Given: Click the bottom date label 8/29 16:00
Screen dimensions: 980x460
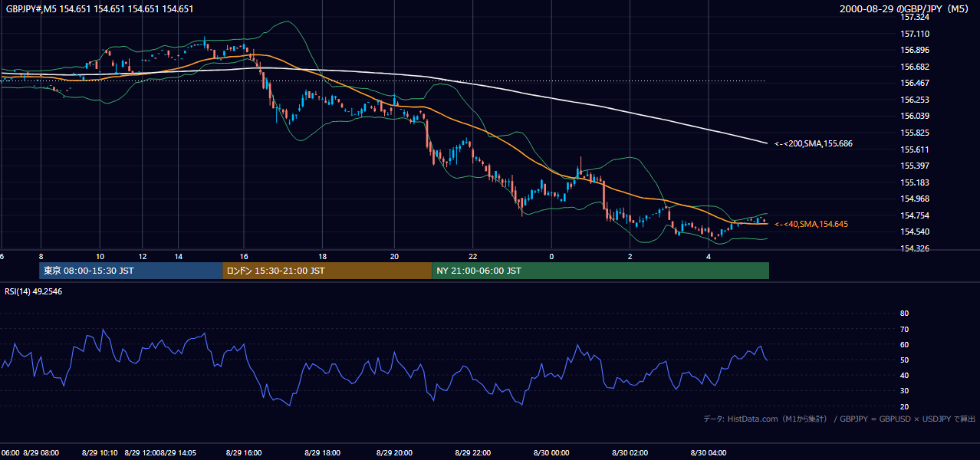Looking at the screenshot, I should coord(244,453).
